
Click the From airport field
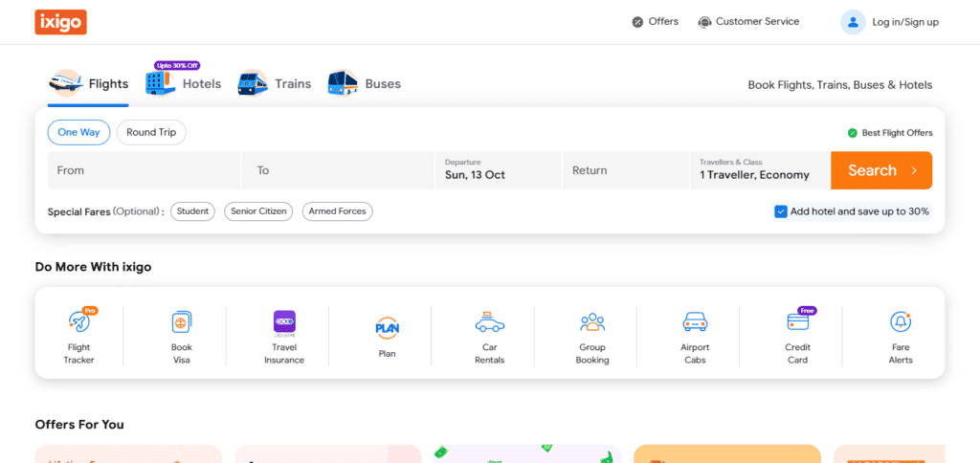144,170
